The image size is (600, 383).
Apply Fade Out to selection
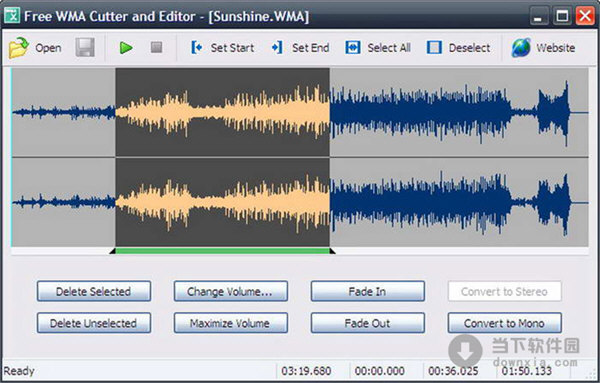tap(368, 323)
